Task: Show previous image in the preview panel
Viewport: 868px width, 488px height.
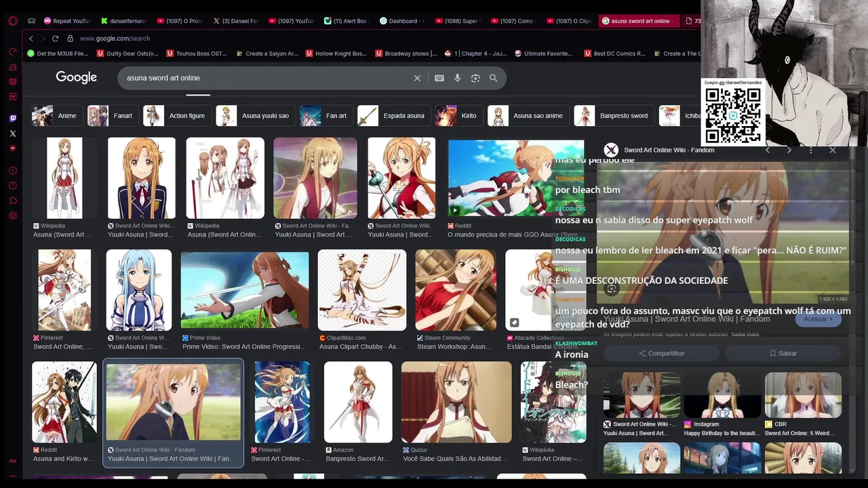Action: (x=768, y=150)
